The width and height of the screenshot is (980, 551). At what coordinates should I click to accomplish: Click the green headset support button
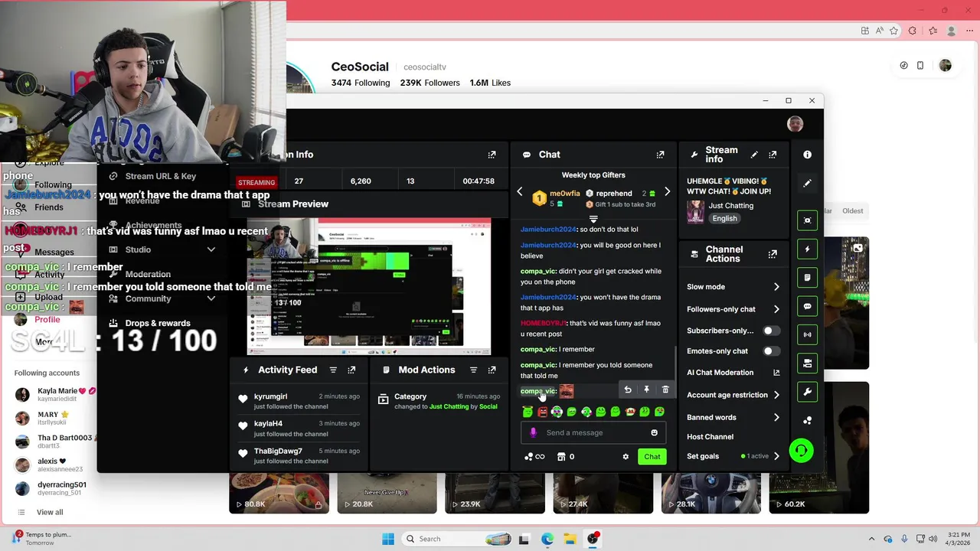(801, 450)
